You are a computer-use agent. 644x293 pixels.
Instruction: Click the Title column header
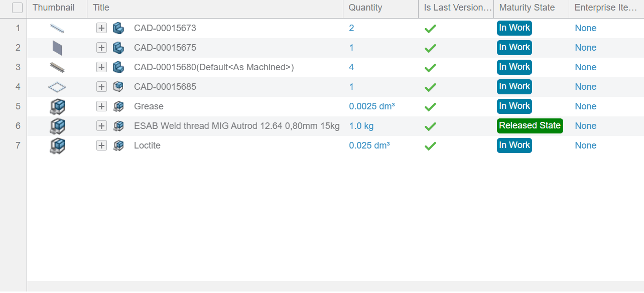click(101, 8)
